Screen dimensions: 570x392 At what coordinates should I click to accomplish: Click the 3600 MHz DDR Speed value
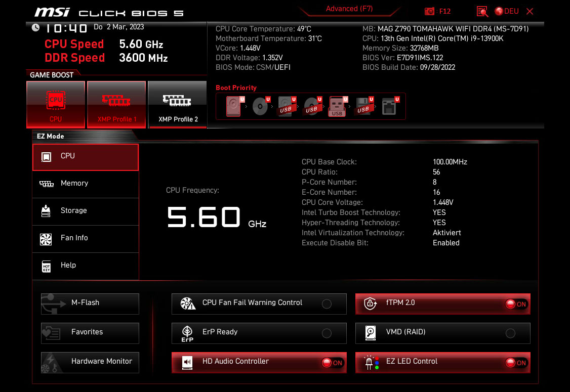point(143,58)
